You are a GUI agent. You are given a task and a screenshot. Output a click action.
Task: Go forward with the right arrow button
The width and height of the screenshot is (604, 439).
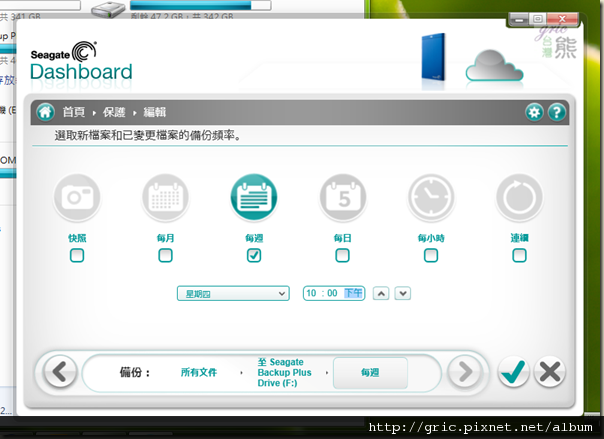pyautogui.click(x=464, y=372)
